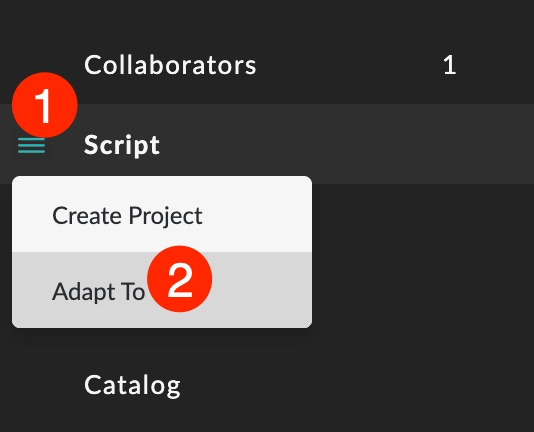Click the bold Script heading text
Image resolution: width=534 pixels, height=432 pixels.
point(122,145)
